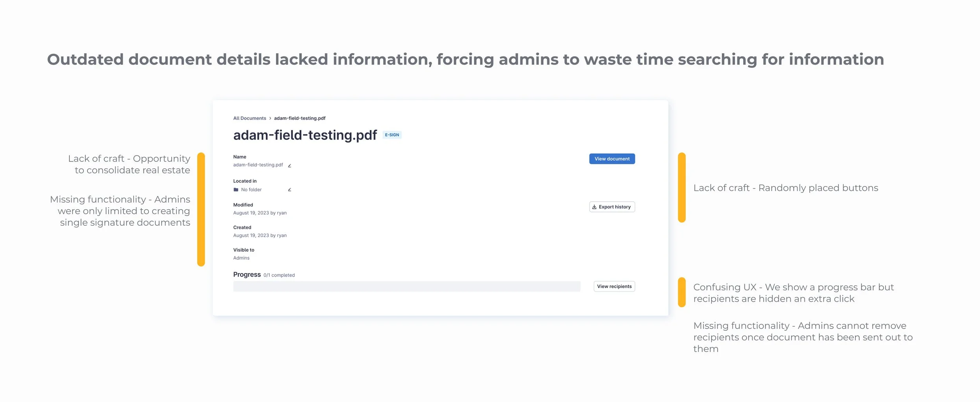Click adam-field-testing.pdf in the breadcrumb
The width and height of the screenshot is (980, 402).
click(299, 118)
